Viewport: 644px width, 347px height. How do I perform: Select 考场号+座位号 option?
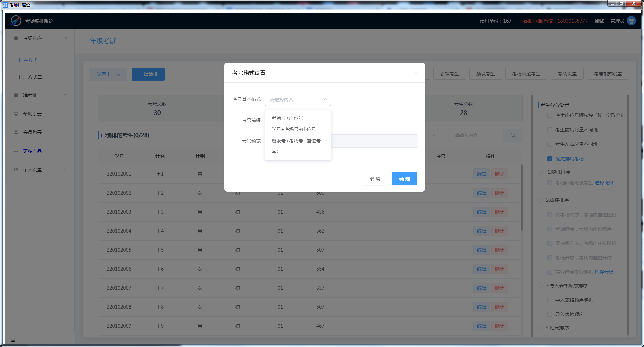coord(298,118)
